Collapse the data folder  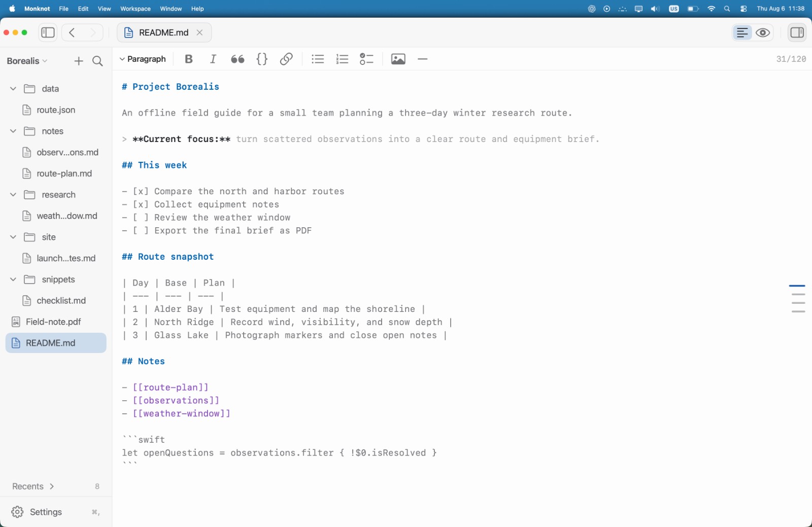pyautogui.click(x=13, y=89)
